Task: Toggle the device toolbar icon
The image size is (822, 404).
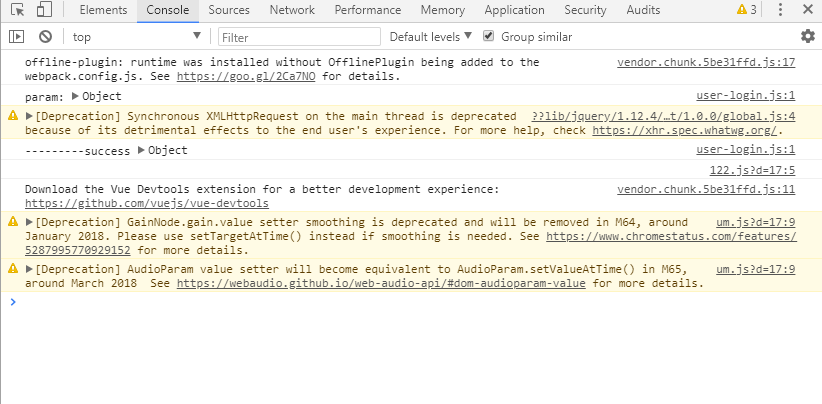Action: [x=44, y=10]
